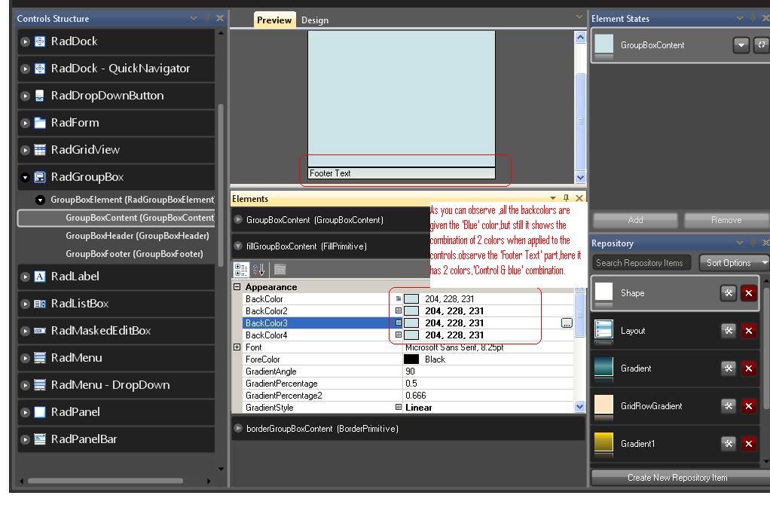Click BackColor2 color swatch
The image size is (770, 532).
[x=411, y=311]
